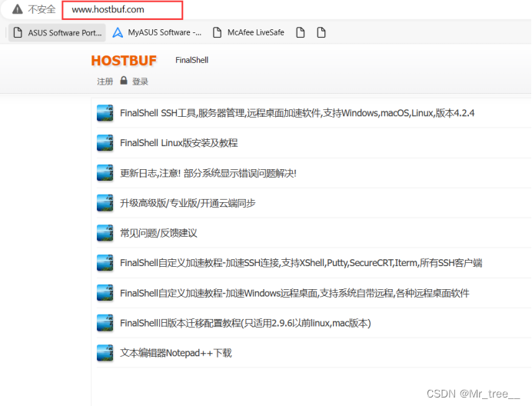
Task: Click thumbnail beside 更新日志,注意! article
Action: [x=105, y=173]
